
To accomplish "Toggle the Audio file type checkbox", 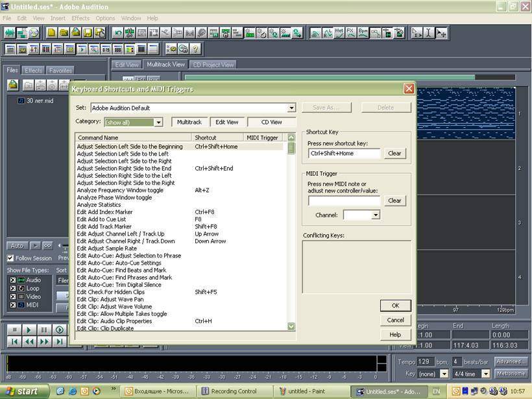I will [x=12, y=280].
